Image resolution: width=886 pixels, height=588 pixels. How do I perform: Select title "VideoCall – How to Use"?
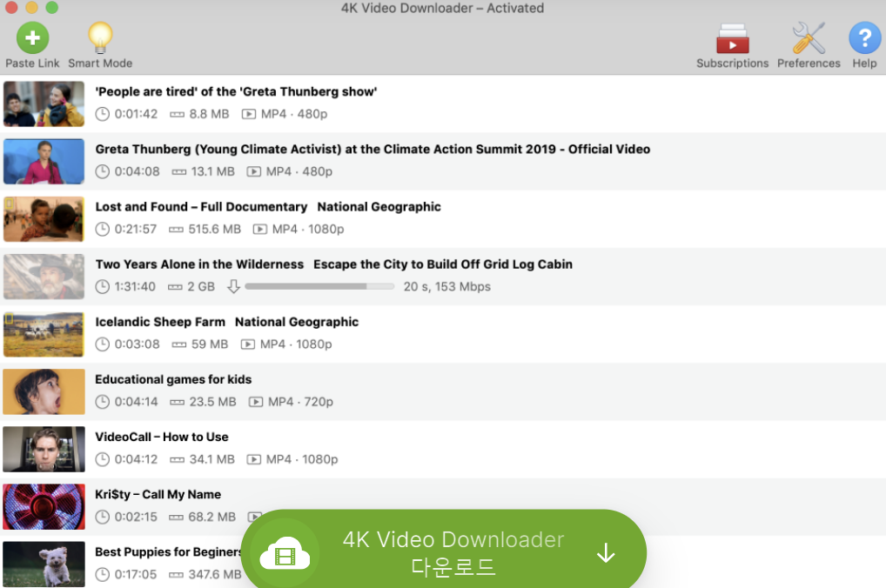pyautogui.click(x=162, y=438)
